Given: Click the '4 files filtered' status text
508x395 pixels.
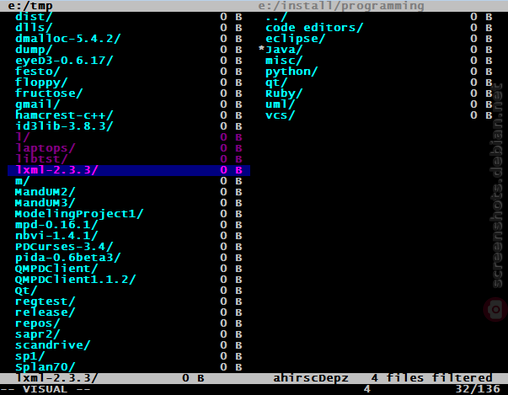Looking at the screenshot, I should click(x=432, y=378).
